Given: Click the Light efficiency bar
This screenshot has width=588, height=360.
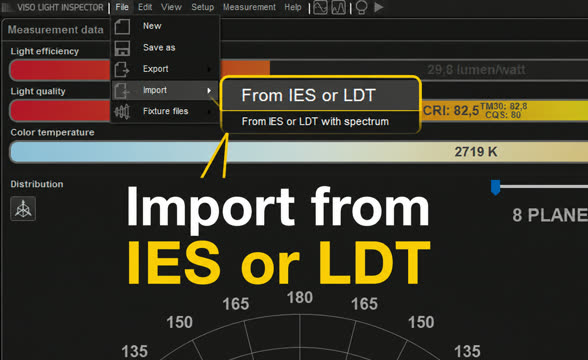Looking at the screenshot, I should [298, 70].
